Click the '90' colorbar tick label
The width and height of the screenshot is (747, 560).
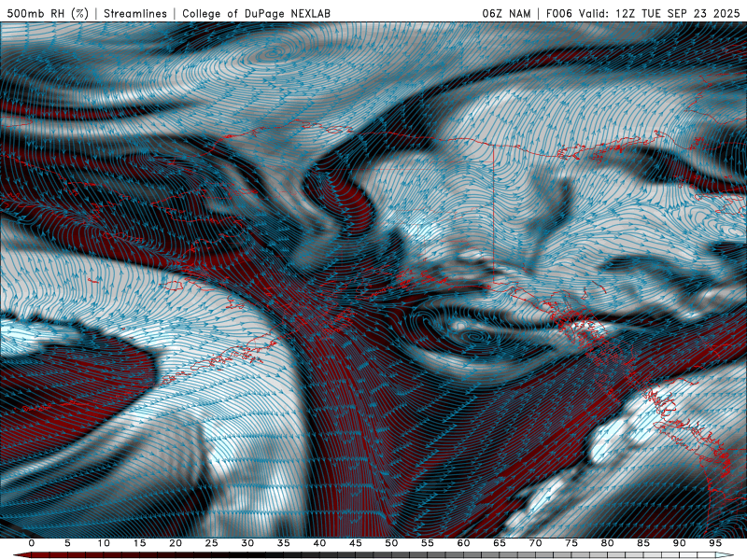(680, 543)
